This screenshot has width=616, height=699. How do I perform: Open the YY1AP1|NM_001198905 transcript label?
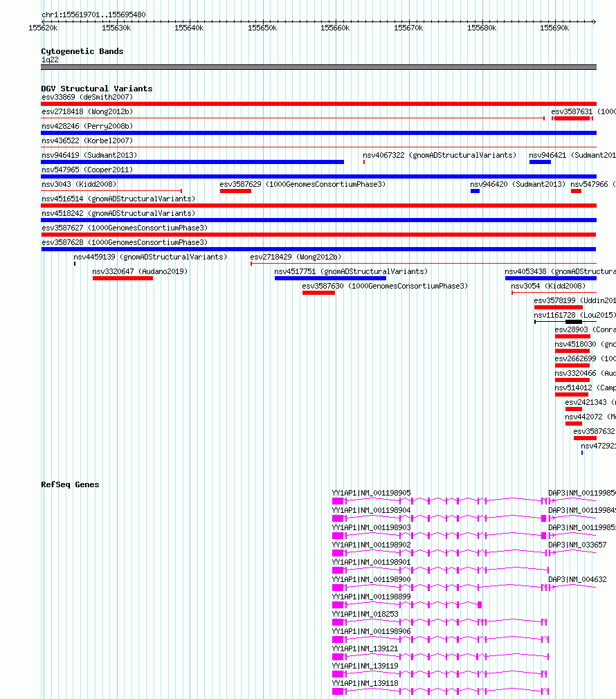371,493
